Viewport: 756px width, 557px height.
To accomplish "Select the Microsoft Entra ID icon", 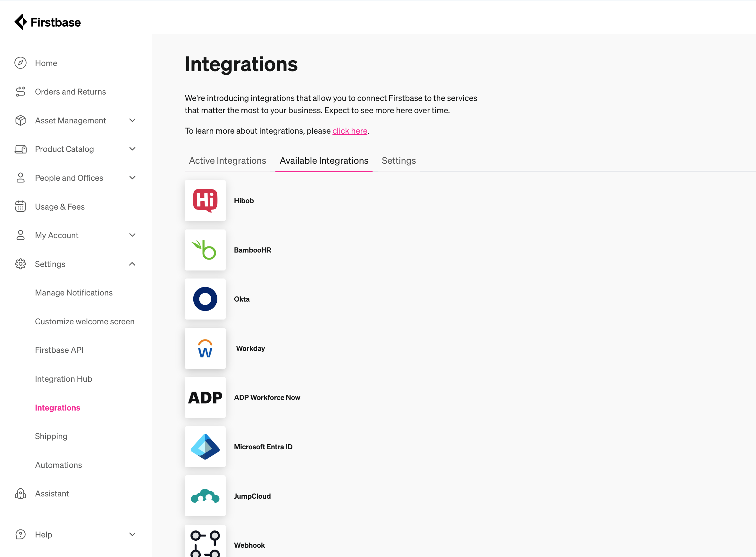I will pyautogui.click(x=205, y=447).
